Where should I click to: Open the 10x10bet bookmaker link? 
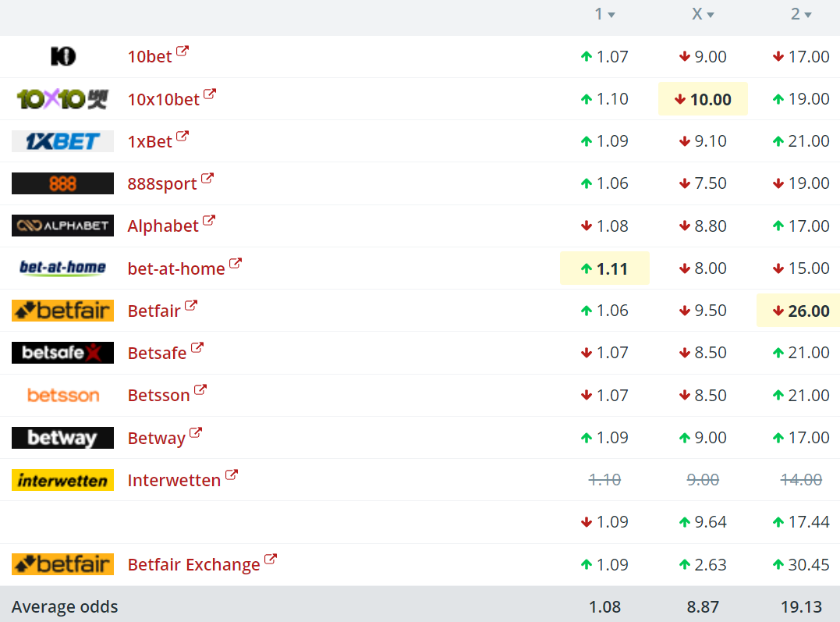[163, 99]
